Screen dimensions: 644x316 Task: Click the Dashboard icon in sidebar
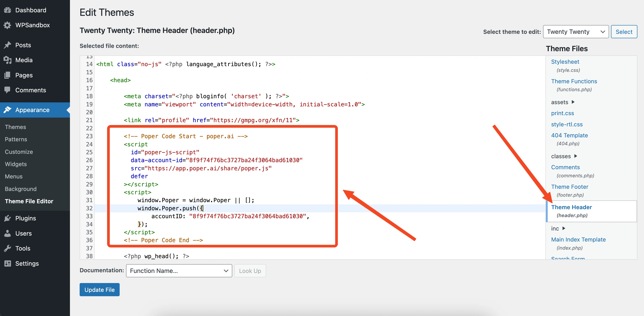pos(8,10)
